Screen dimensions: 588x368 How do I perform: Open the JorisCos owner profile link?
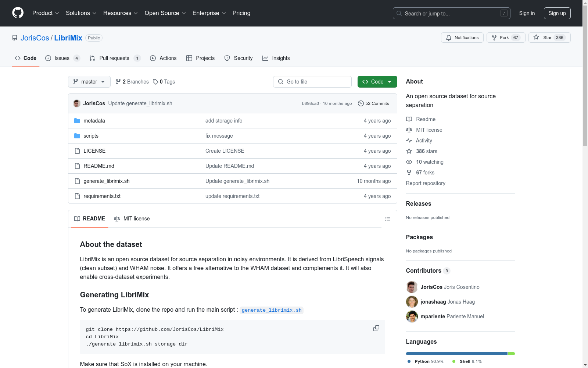[x=35, y=38]
